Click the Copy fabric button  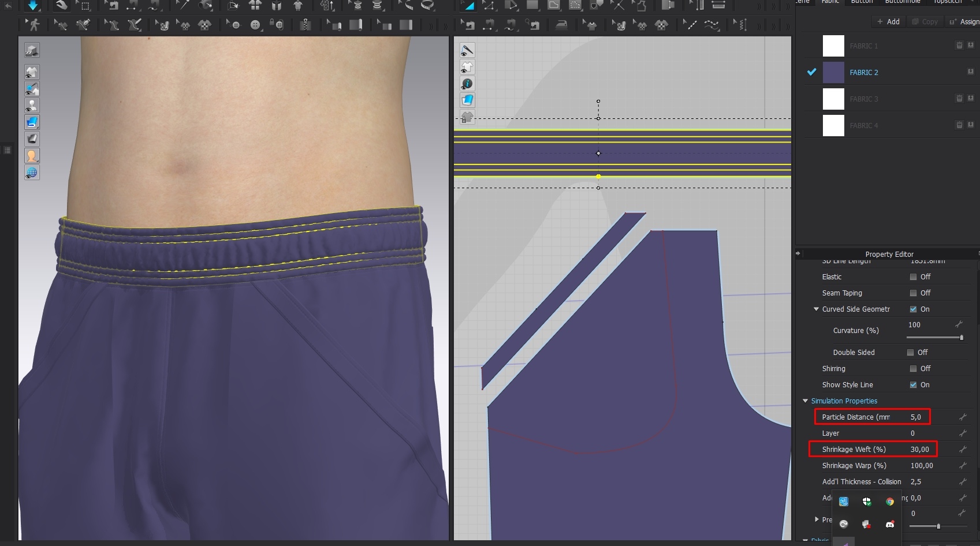(925, 22)
